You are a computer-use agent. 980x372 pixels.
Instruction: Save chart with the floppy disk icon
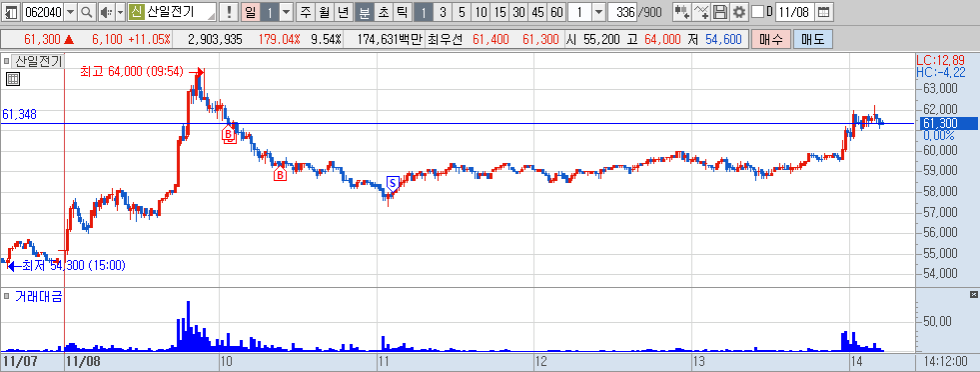[x=720, y=12]
